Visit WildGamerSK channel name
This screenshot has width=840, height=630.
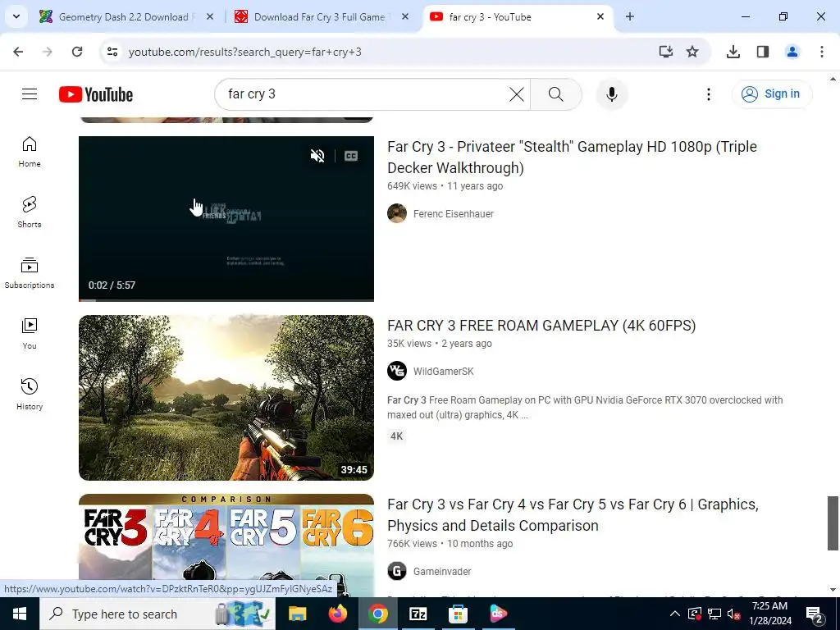pyautogui.click(x=443, y=372)
